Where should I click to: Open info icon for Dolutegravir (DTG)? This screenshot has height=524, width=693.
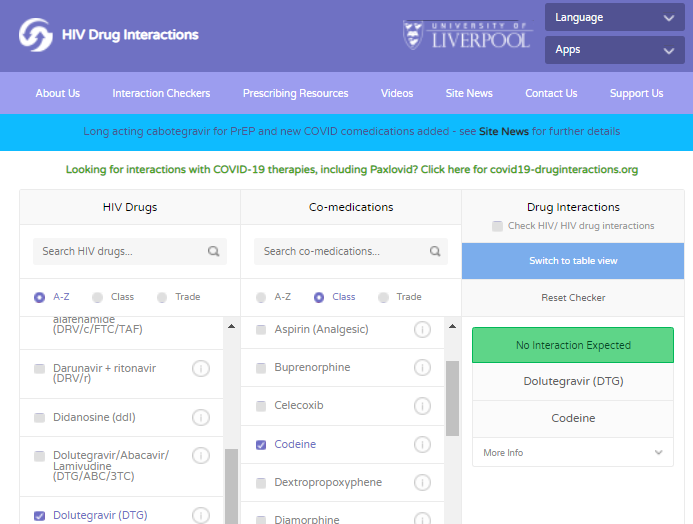click(201, 515)
